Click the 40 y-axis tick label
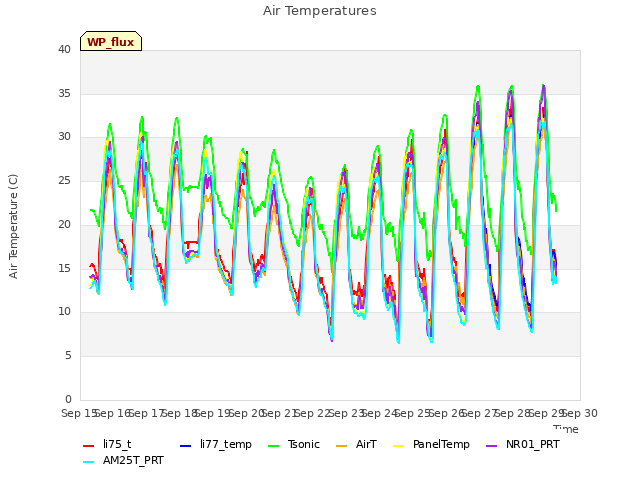 (64, 49)
